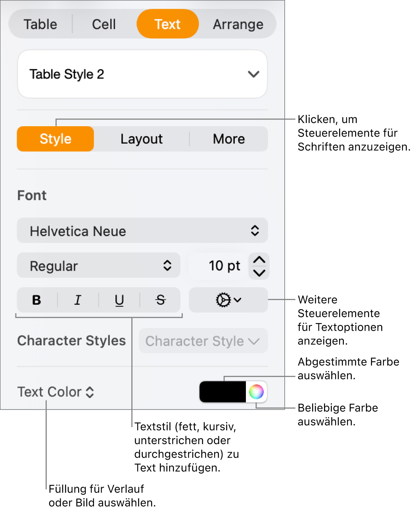
Task: Show More text settings
Action: 229,139
